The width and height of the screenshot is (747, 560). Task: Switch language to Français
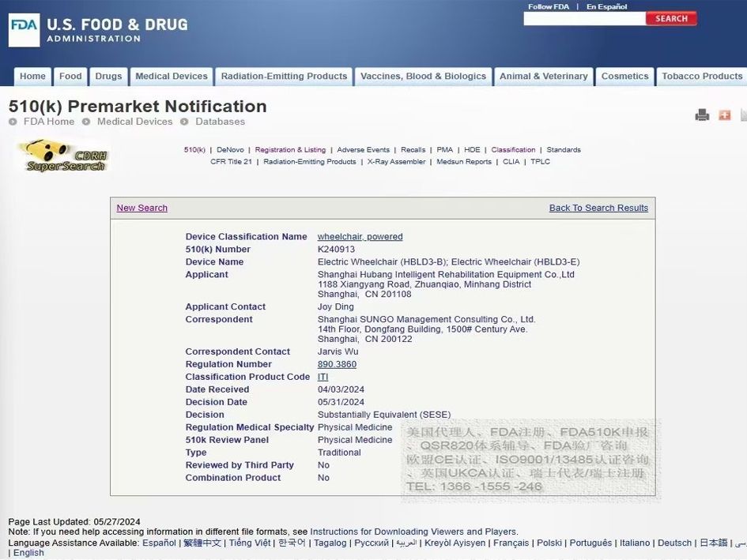tap(511, 543)
